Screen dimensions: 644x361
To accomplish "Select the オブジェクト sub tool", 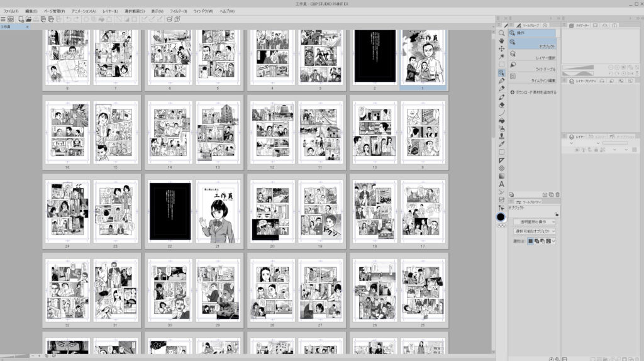I will pos(532,46).
